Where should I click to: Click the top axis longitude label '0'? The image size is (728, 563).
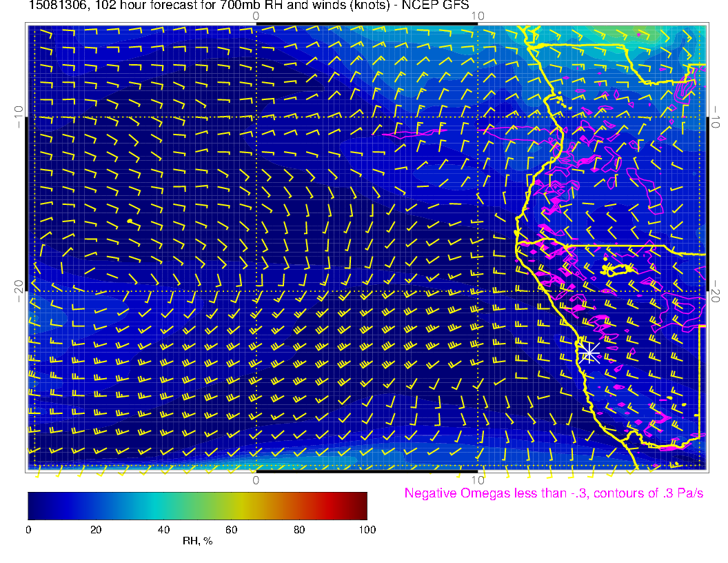tap(256, 17)
